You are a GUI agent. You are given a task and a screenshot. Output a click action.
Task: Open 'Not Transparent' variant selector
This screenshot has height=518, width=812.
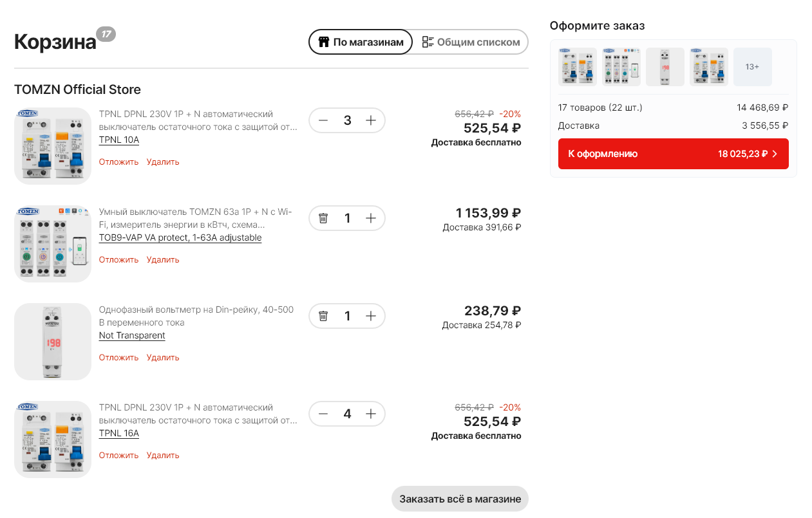pos(132,335)
